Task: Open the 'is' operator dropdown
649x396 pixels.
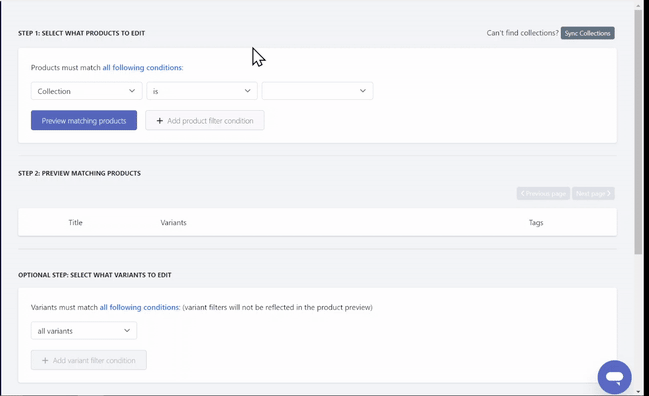Action: click(x=202, y=91)
